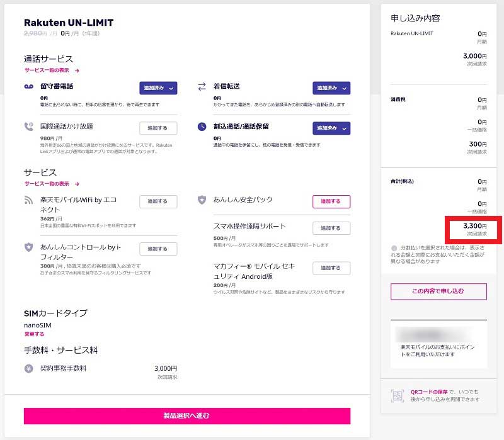Click the clock icon for 割込通話/通話保留

point(202,127)
